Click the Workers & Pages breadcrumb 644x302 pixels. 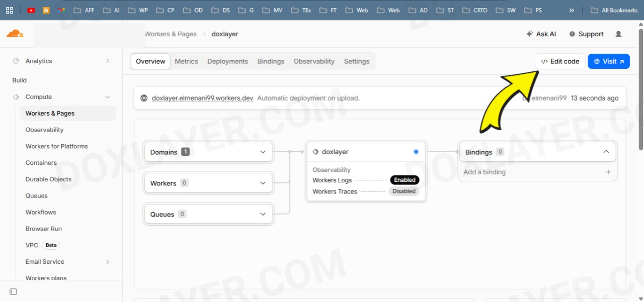tap(171, 34)
